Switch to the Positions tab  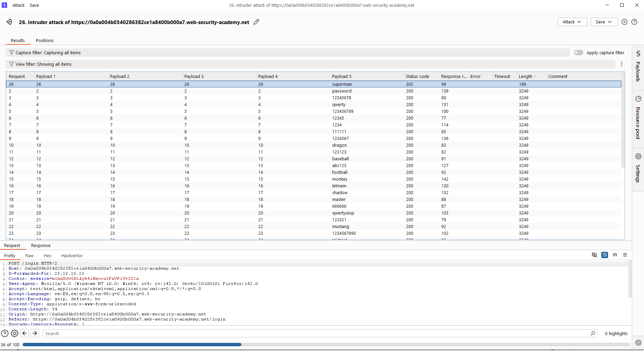45,40
